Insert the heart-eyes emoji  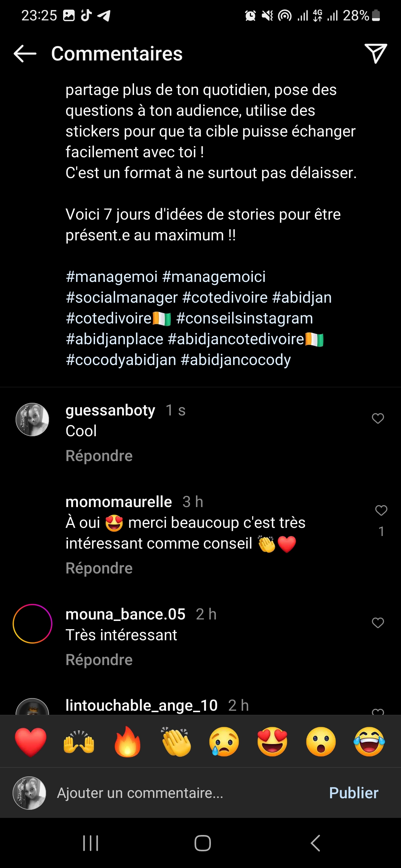tap(273, 742)
